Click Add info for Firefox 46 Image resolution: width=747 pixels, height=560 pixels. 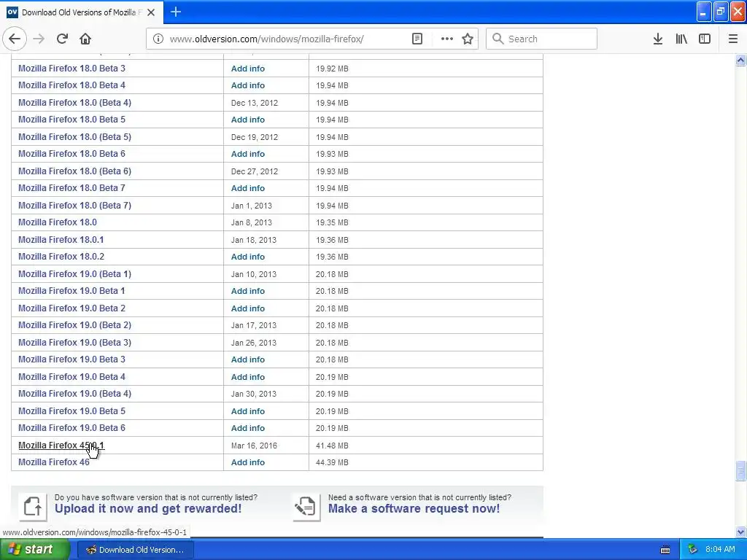click(x=248, y=462)
